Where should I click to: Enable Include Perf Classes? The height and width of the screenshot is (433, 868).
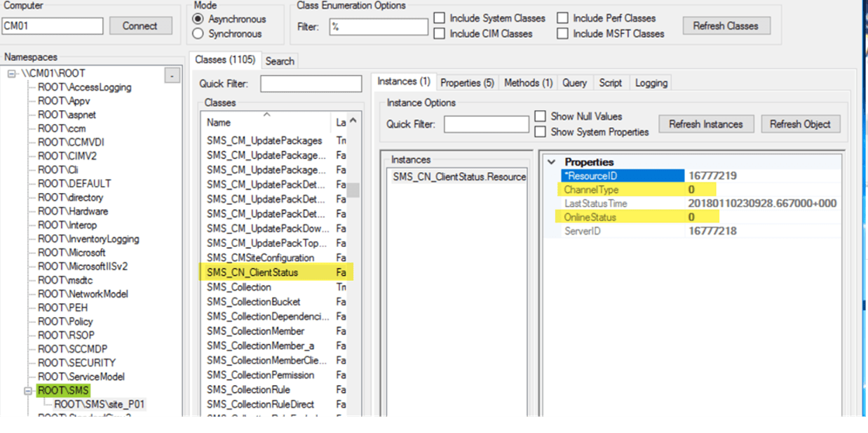[x=562, y=18]
